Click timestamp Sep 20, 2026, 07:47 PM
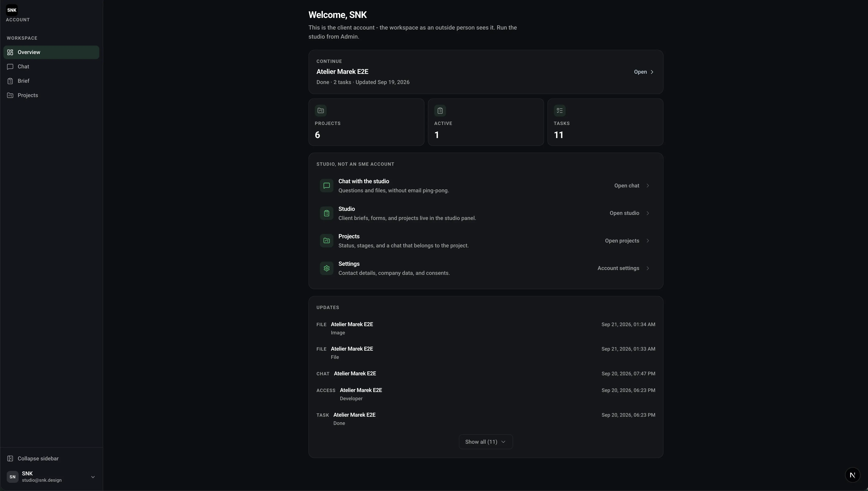The height and width of the screenshot is (491, 868). coord(628,374)
